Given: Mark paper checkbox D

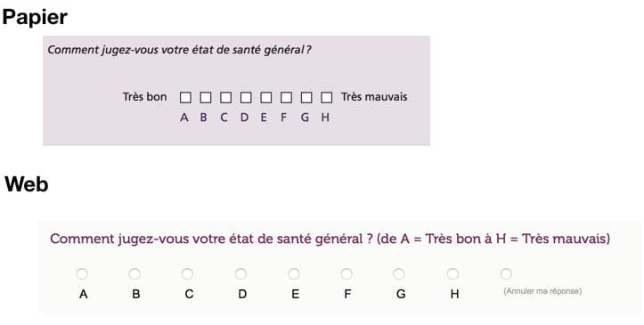Looking at the screenshot, I should coord(246,98).
